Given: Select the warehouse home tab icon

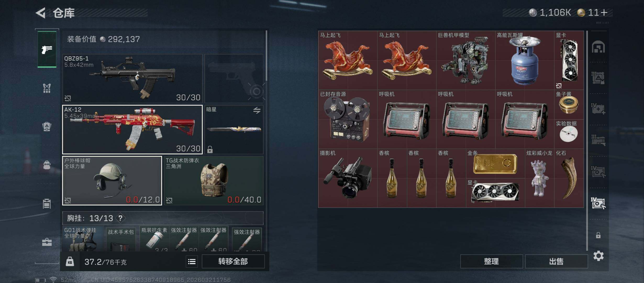Looking at the screenshot, I should coord(598,47).
